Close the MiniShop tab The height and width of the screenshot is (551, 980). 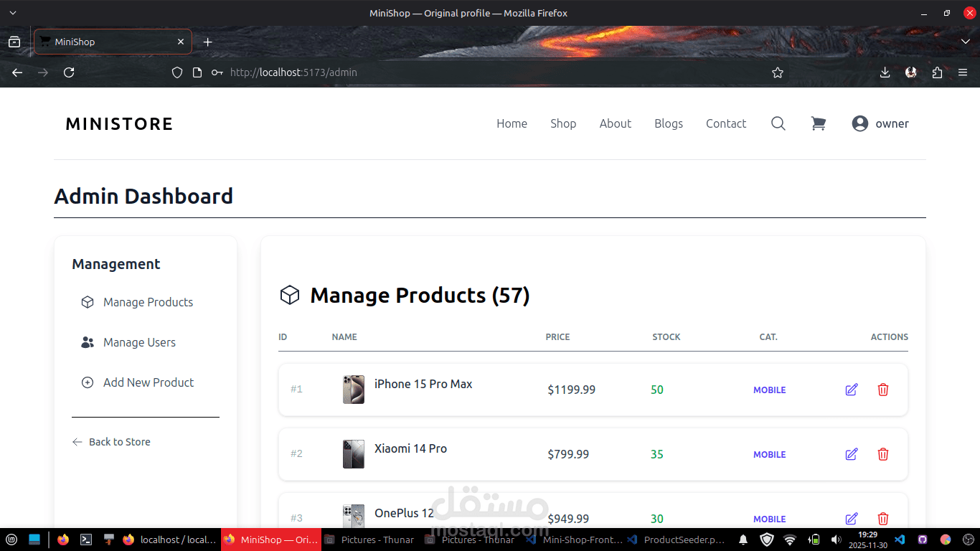point(181,42)
